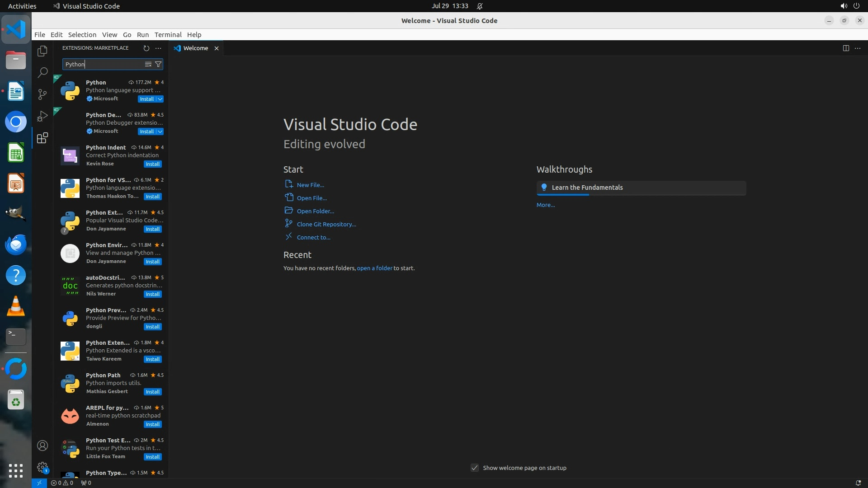The image size is (868, 488).
Task: Split the editor to the right
Action: [x=845, y=48]
